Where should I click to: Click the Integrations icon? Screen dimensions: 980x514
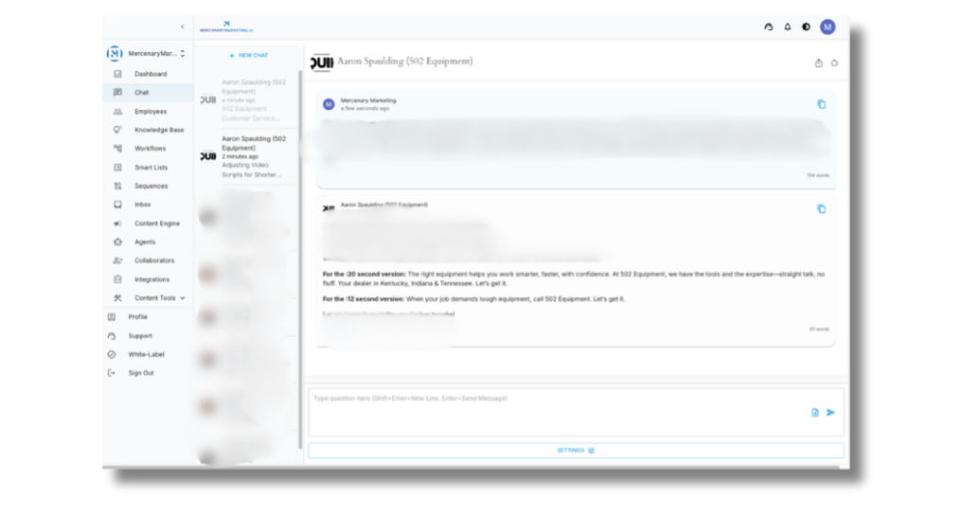point(117,279)
